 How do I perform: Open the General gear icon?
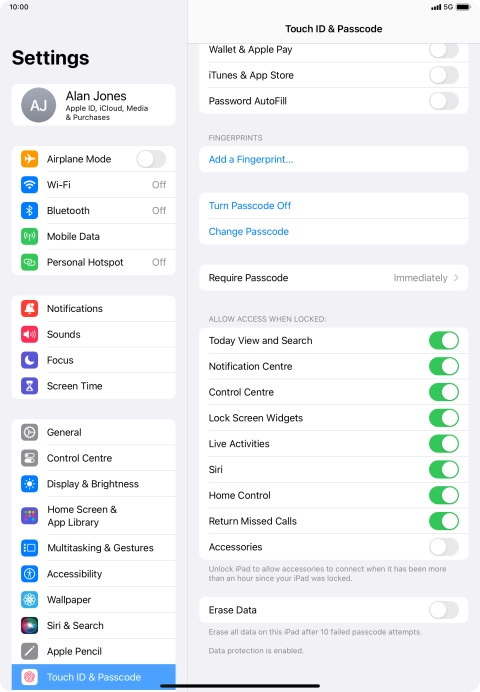click(30, 432)
